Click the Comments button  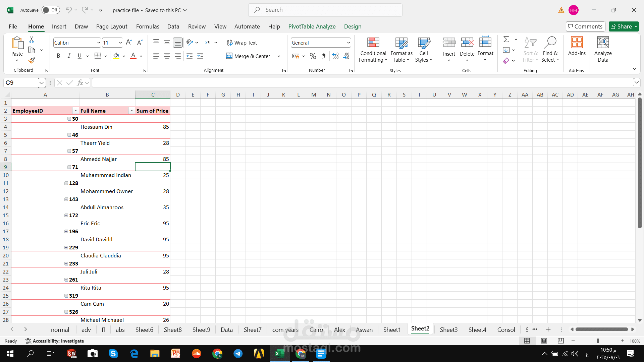(x=585, y=26)
